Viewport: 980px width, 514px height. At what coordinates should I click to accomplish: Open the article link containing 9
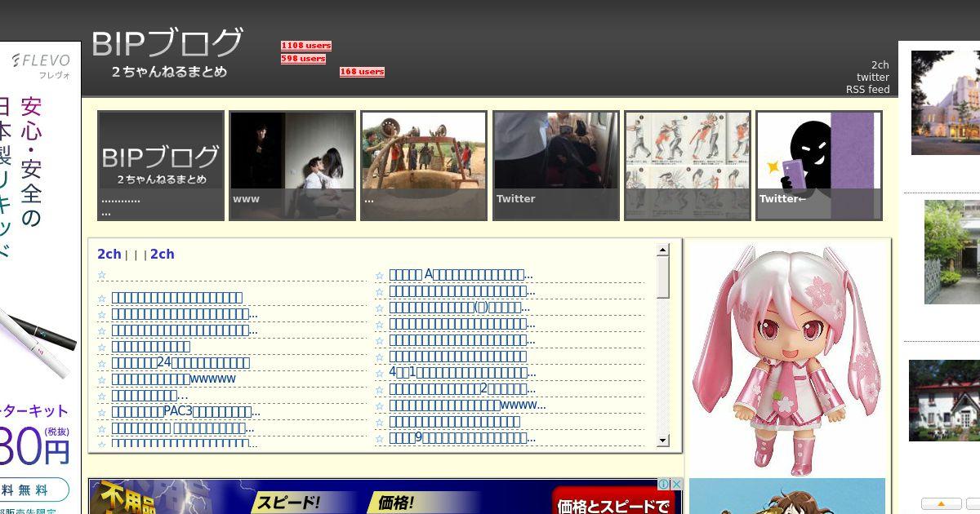pyautogui.click(x=462, y=438)
